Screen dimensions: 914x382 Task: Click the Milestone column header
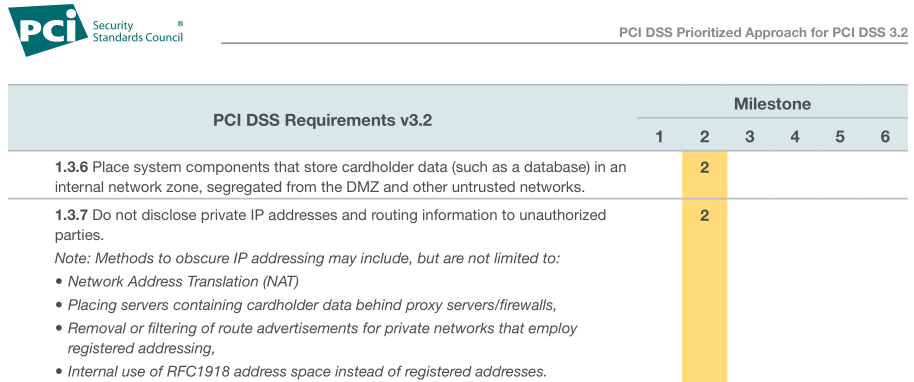(772, 104)
